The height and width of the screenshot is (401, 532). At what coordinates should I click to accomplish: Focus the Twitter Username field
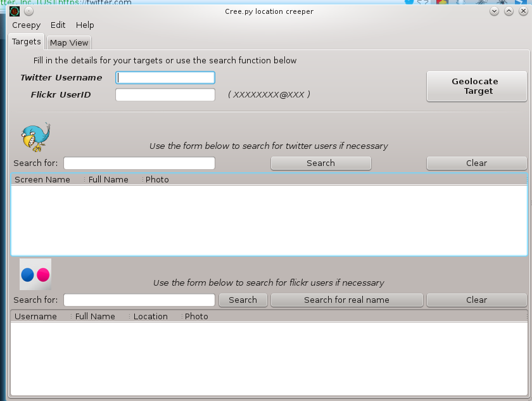click(165, 78)
